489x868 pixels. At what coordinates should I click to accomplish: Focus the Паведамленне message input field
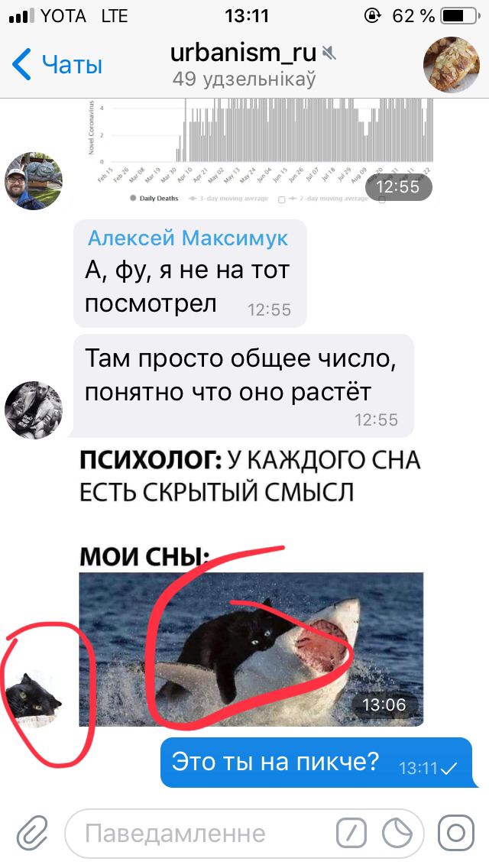coord(244,834)
